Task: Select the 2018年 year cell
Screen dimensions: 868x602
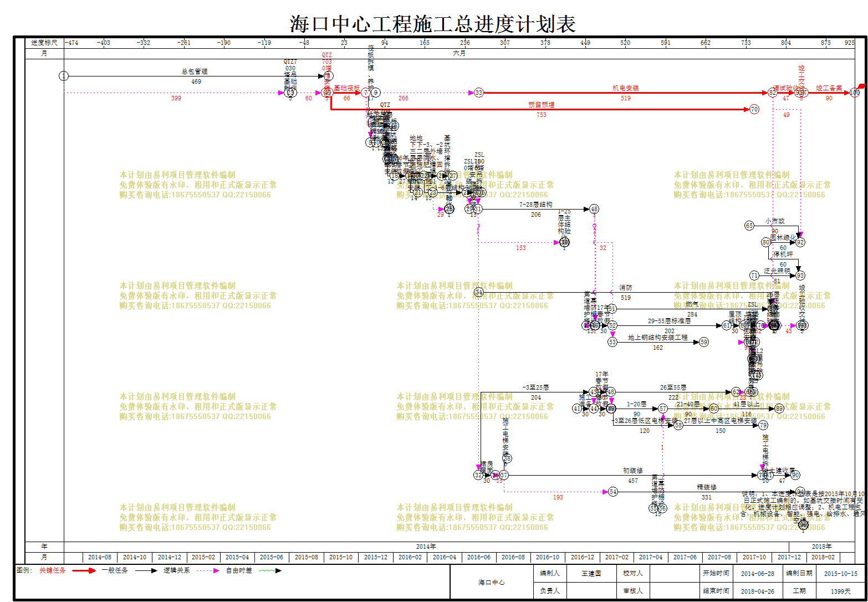Action: pyautogui.click(x=822, y=547)
